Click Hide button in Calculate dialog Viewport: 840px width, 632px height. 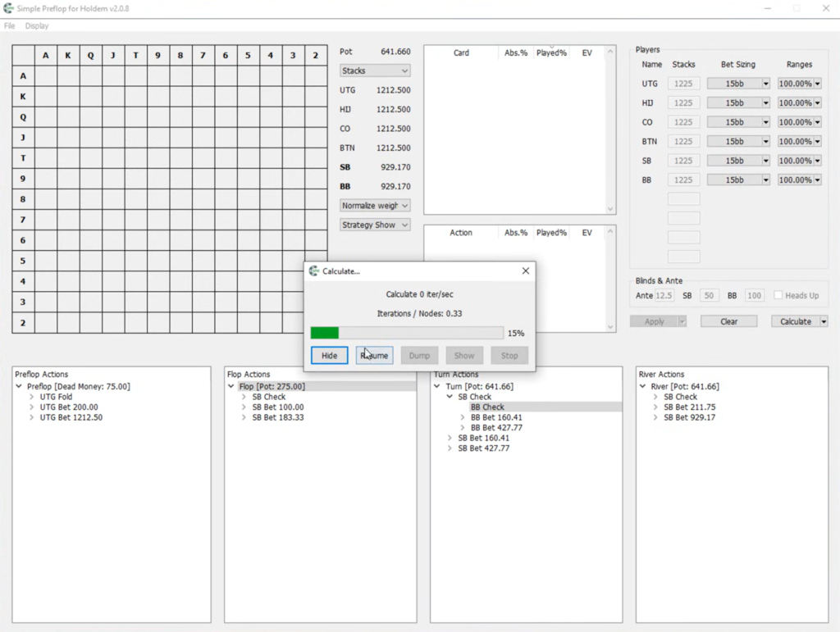point(330,355)
